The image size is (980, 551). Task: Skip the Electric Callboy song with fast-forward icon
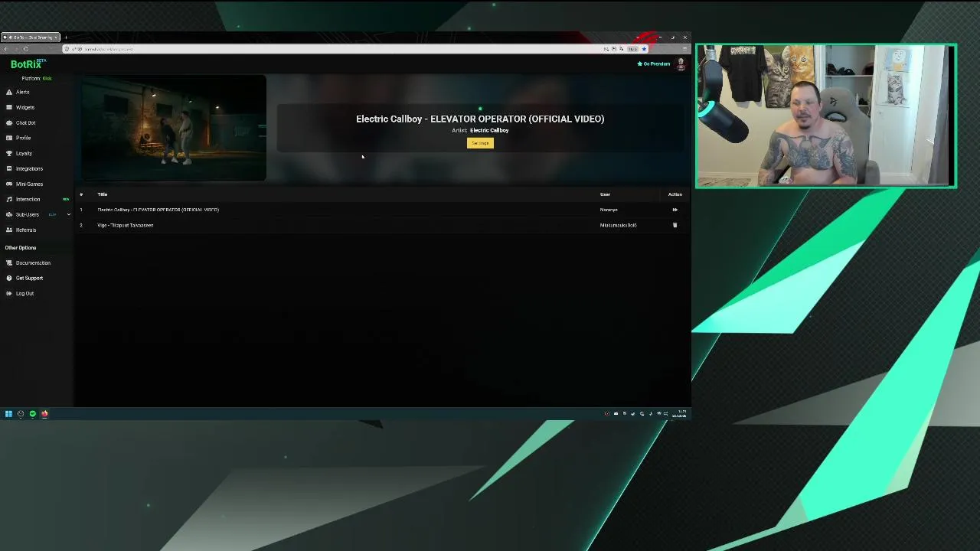tap(675, 210)
